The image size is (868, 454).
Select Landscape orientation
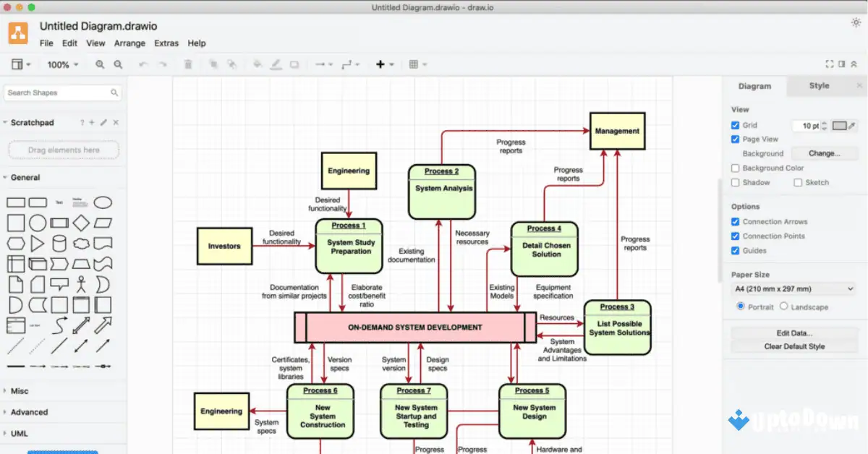[x=784, y=307]
